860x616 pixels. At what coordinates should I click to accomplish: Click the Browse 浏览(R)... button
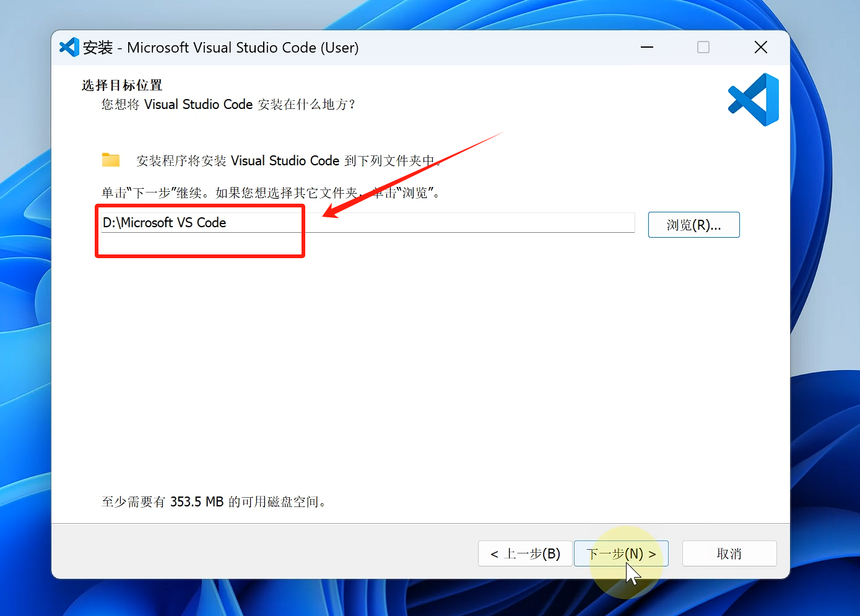693,225
